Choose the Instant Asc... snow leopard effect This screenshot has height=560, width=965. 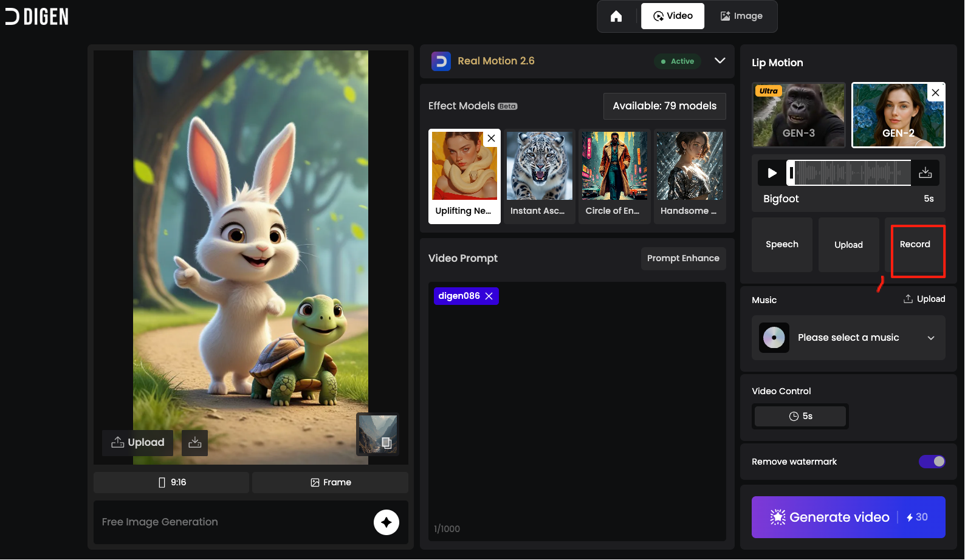[539, 176]
